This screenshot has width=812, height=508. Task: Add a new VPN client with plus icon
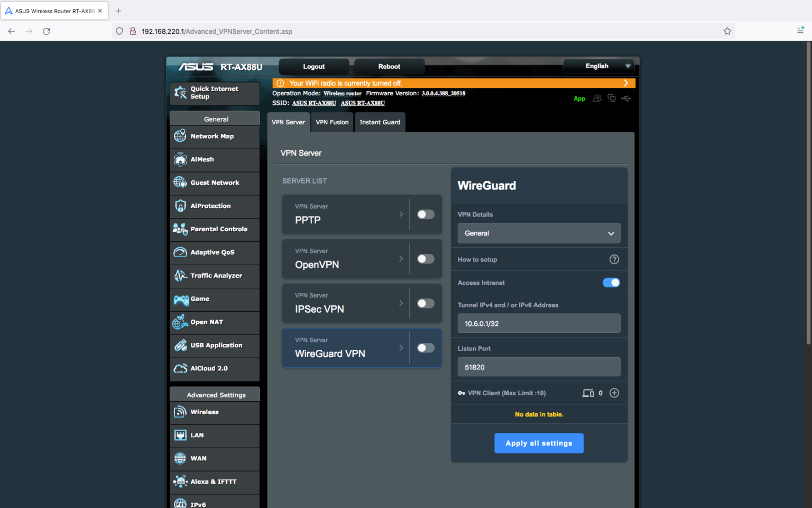tap(614, 393)
